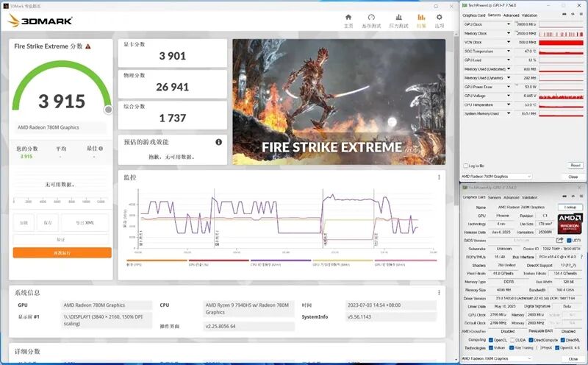Click the BIOS export share icon

pyautogui.click(x=559, y=241)
